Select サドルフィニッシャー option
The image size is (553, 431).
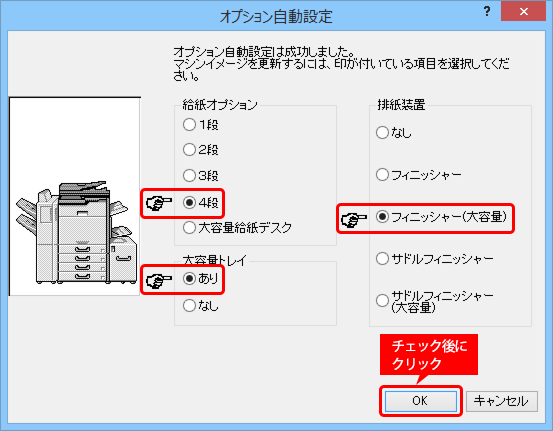434,259
